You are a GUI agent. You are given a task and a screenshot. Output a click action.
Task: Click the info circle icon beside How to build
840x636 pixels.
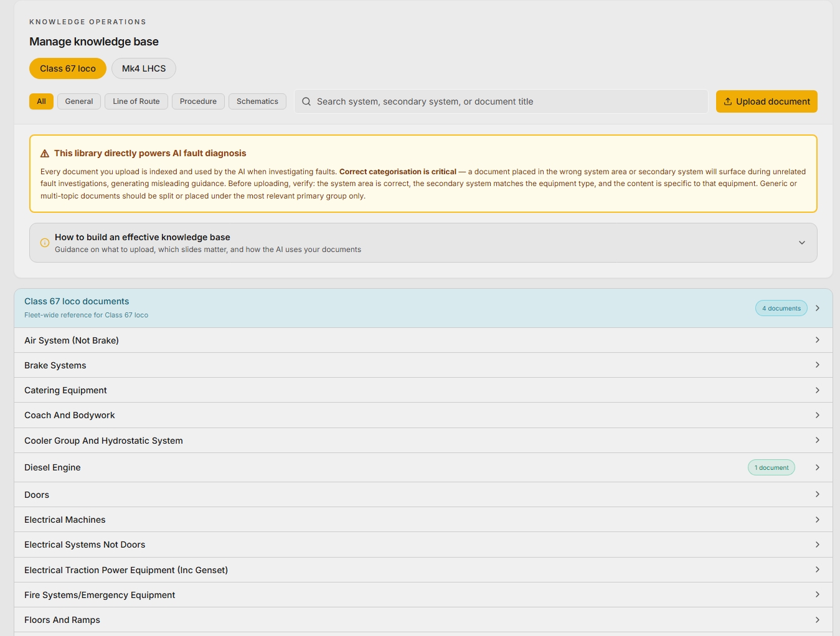click(45, 243)
